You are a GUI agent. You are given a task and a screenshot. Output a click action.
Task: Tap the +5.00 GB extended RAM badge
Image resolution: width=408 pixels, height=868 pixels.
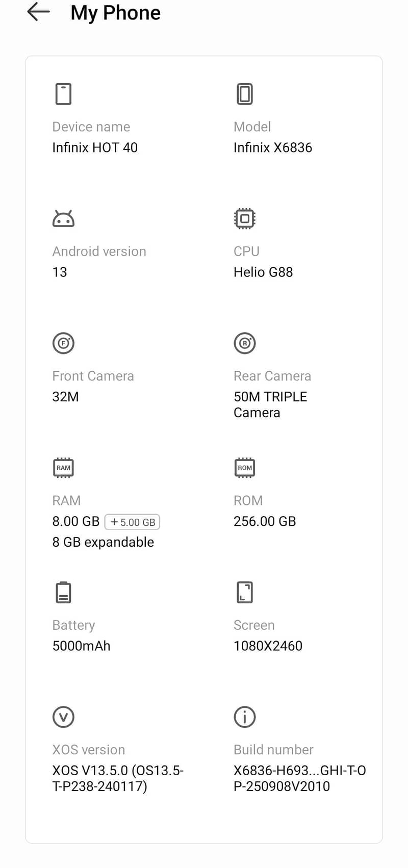click(x=133, y=522)
